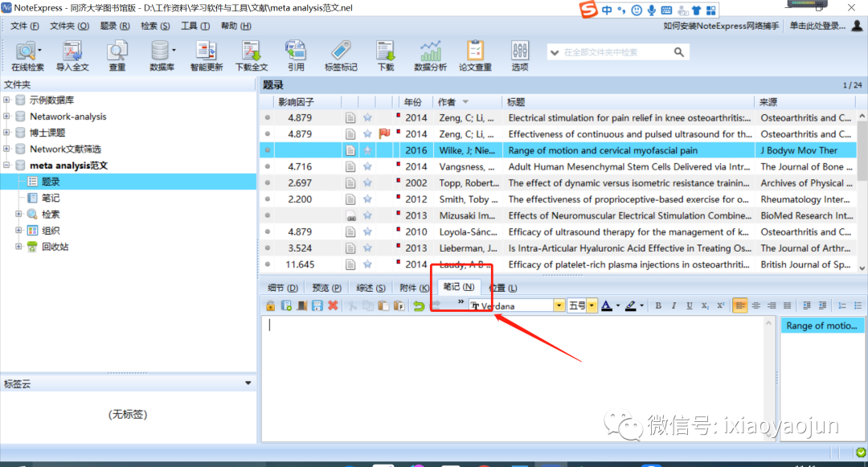Click the 下载全文 download full text icon
Viewport: 868px width, 467px height.
(252, 56)
